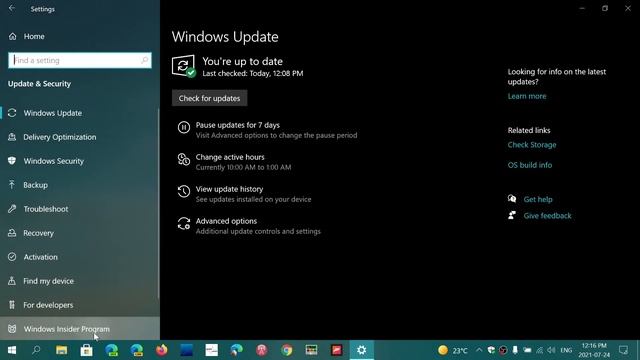Click the active Settings gear in taskbar
Image resolution: width=640 pixels, height=360 pixels.
pos(362,350)
